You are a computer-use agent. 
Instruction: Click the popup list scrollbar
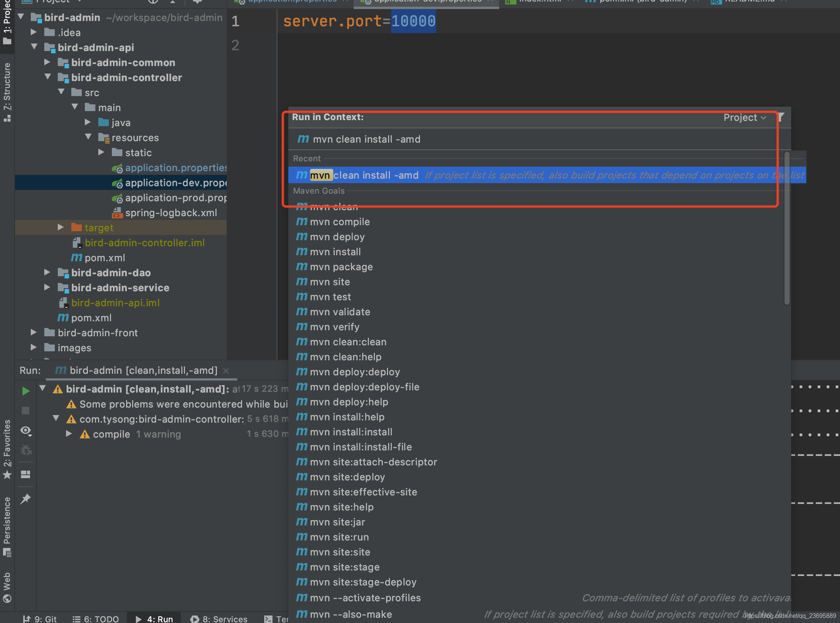coord(787,228)
